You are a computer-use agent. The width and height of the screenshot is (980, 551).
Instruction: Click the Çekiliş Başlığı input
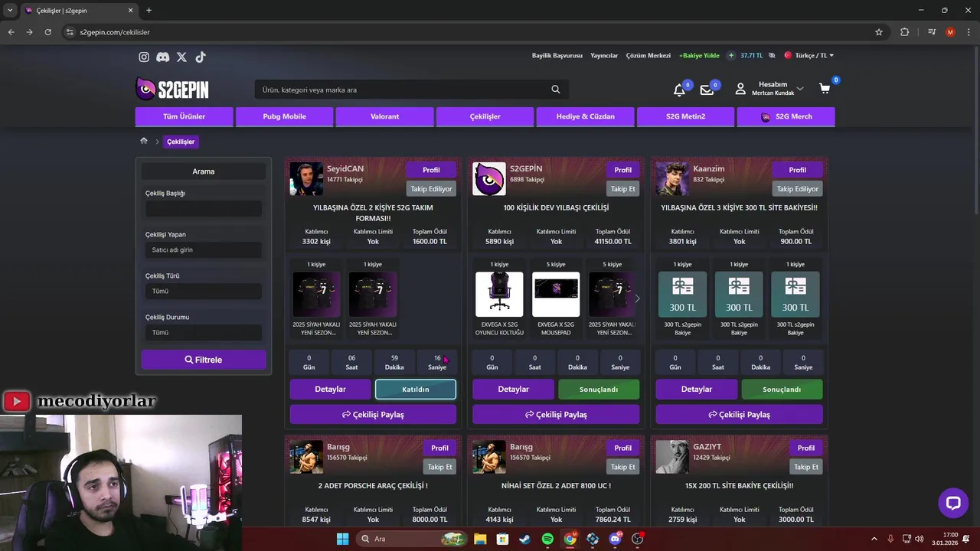pos(204,208)
